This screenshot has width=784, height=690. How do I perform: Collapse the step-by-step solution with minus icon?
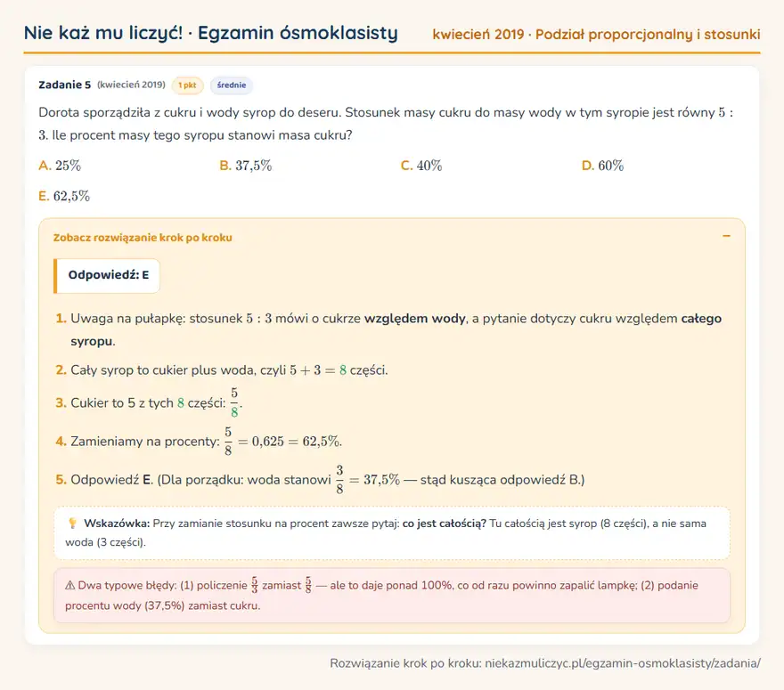click(x=726, y=236)
